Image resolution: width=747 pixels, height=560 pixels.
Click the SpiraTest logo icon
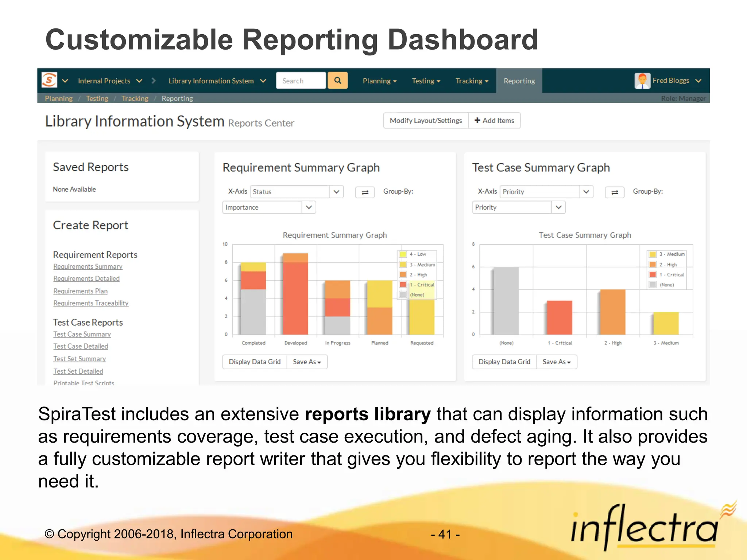49,80
